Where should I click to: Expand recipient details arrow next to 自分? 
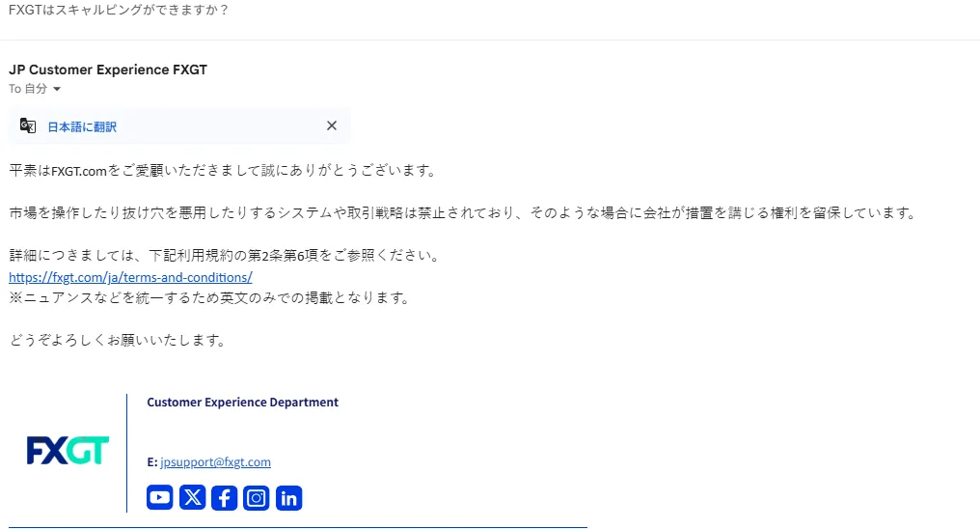(57, 89)
